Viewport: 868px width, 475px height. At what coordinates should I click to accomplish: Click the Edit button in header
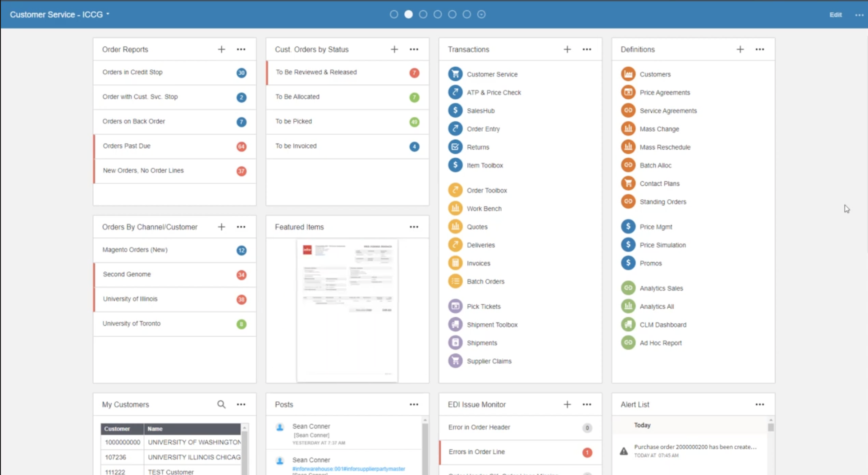[x=835, y=14]
